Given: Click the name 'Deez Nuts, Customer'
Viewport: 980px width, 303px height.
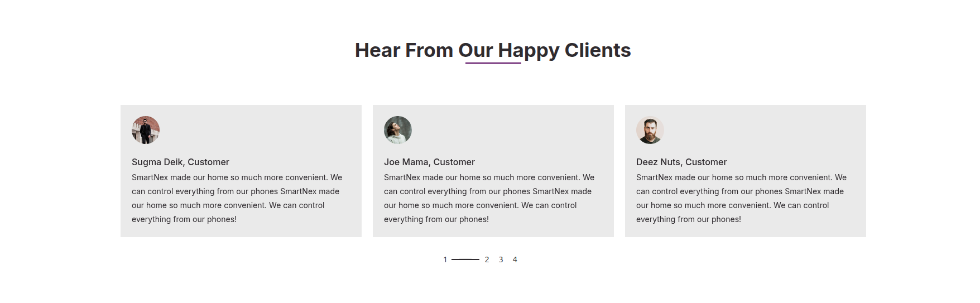Looking at the screenshot, I should (x=681, y=162).
